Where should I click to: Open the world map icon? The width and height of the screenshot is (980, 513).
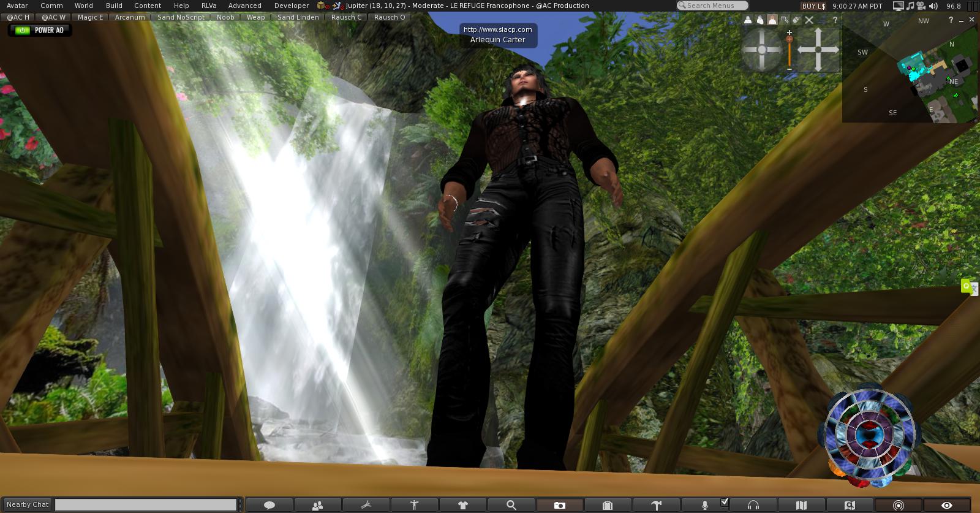tap(801, 505)
